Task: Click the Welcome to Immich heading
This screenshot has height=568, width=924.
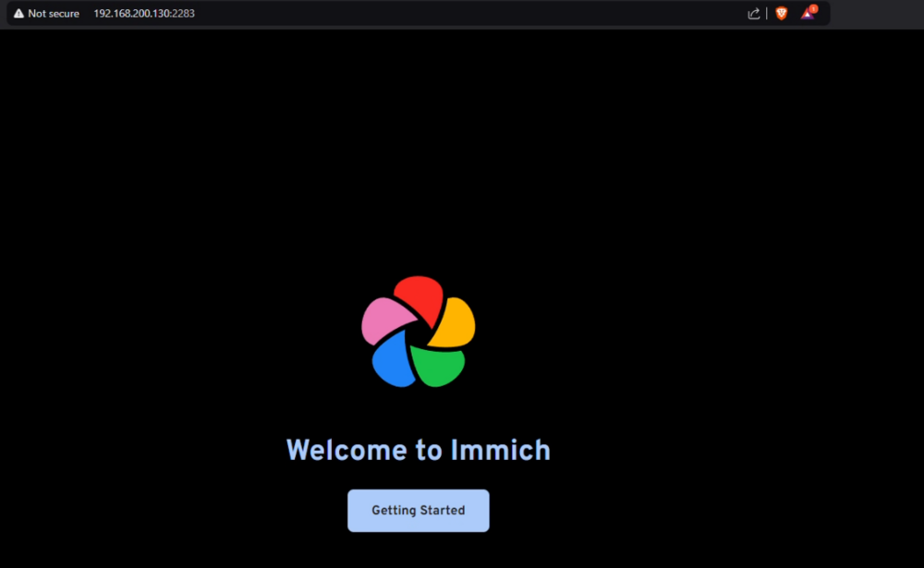Action: tap(419, 450)
